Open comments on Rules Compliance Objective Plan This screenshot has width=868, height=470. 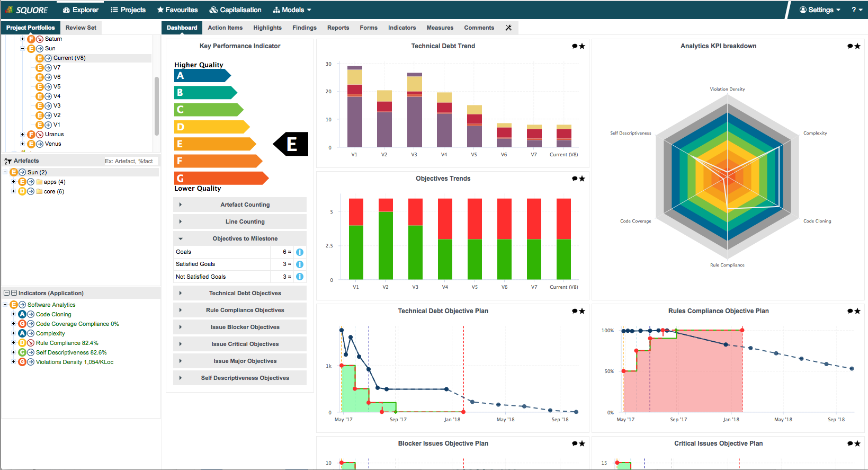[x=850, y=312]
